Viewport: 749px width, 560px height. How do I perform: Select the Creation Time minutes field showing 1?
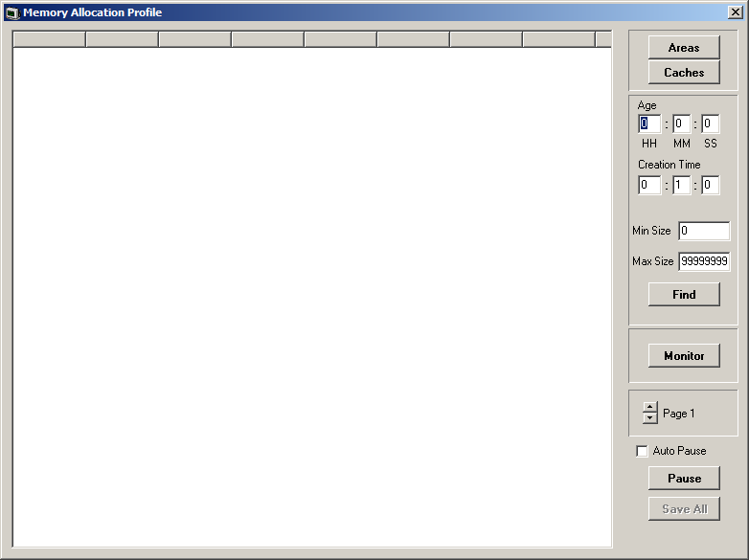coord(681,185)
